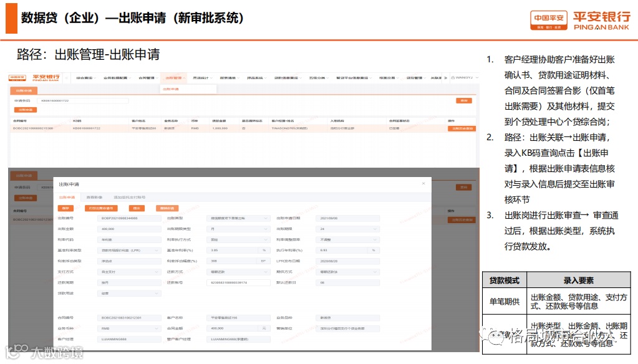This screenshot has width=638, height=364.
Task: Open the 业务数据配置 menu
Action: (117, 78)
